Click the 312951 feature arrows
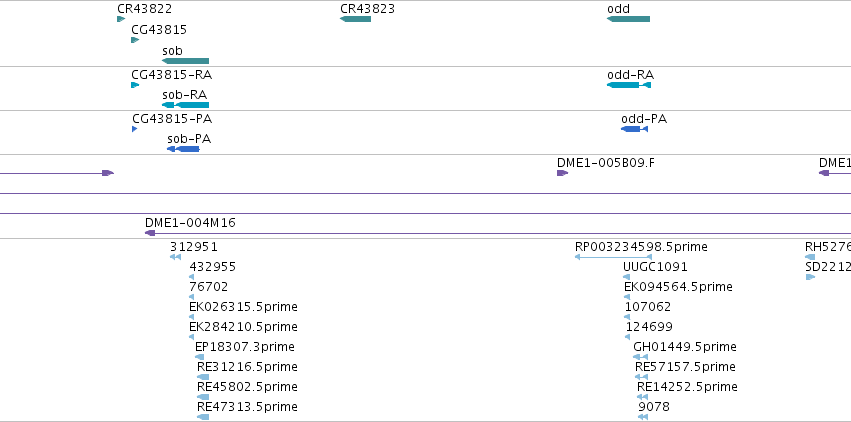The width and height of the screenshot is (851, 422). point(175,257)
